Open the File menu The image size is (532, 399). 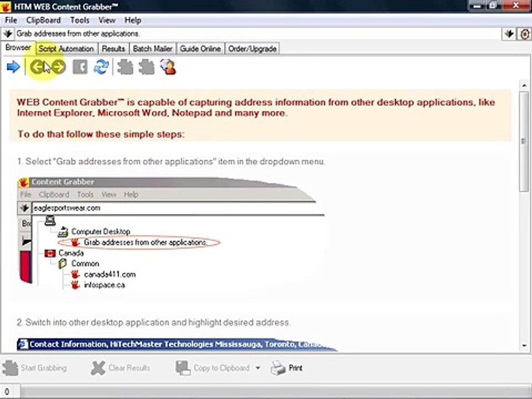(11, 21)
